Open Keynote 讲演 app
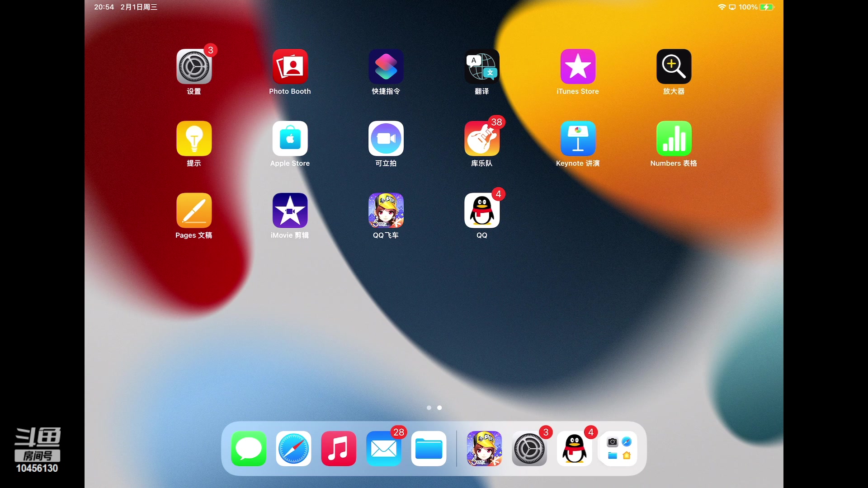Image resolution: width=868 pixels, height=488 pixels. coord(578,138)
